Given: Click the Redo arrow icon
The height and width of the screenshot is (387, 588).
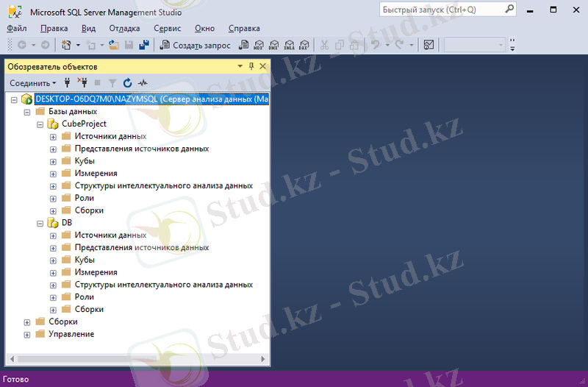Looking at the screenshot, I should tap(399, 45).
